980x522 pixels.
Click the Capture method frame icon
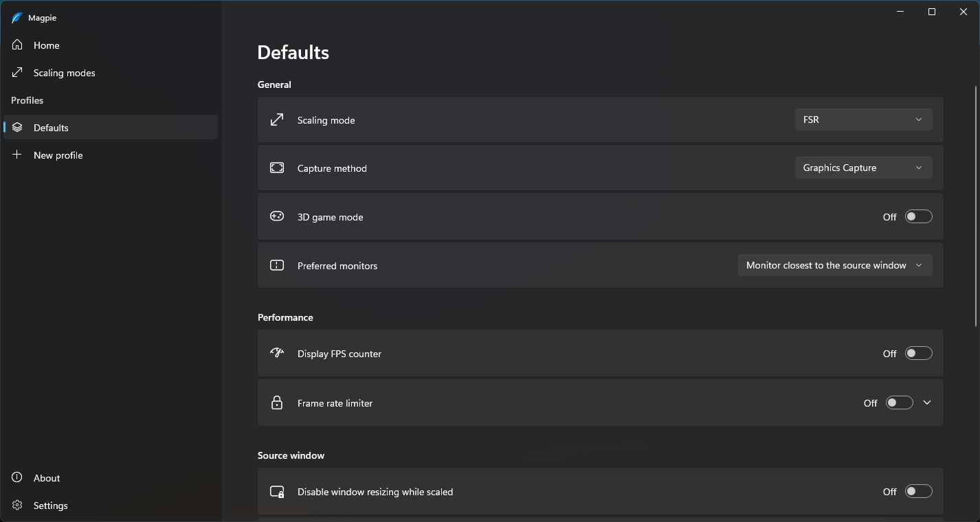click(x=277, y=168)
